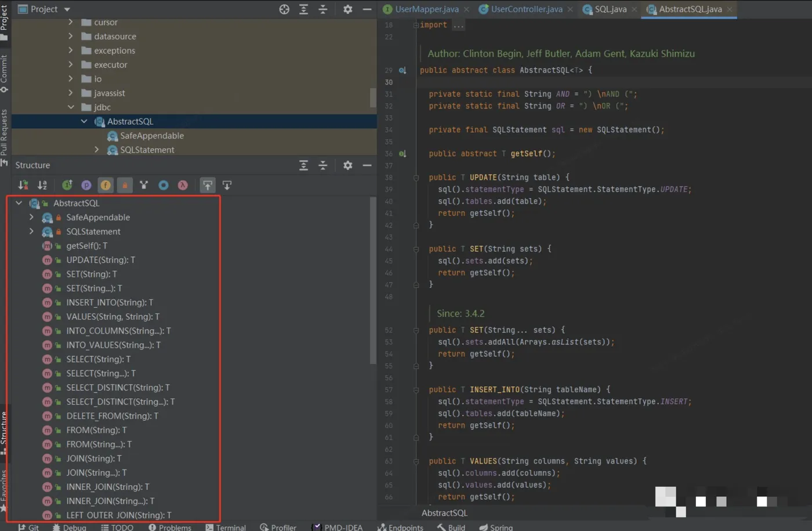Click gutter implemented icon beside getSelf declaration
The width and height of the screenshot is (812, 531).
point(403,154)
